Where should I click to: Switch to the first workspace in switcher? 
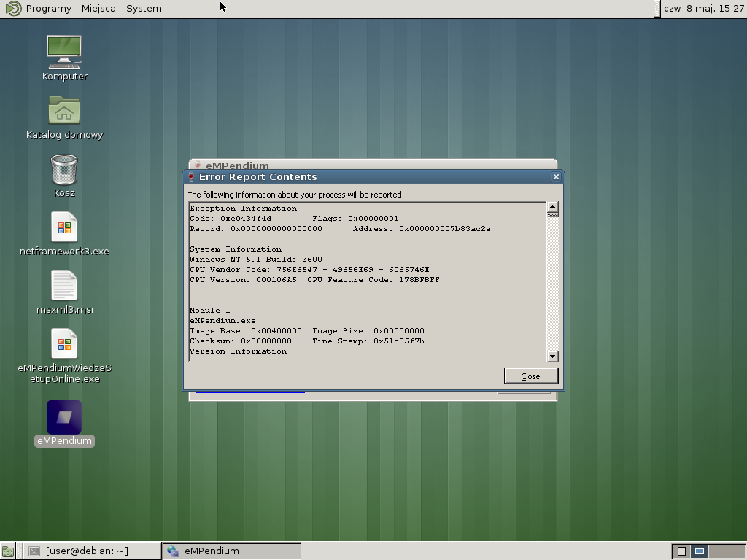tap(681, 551)
